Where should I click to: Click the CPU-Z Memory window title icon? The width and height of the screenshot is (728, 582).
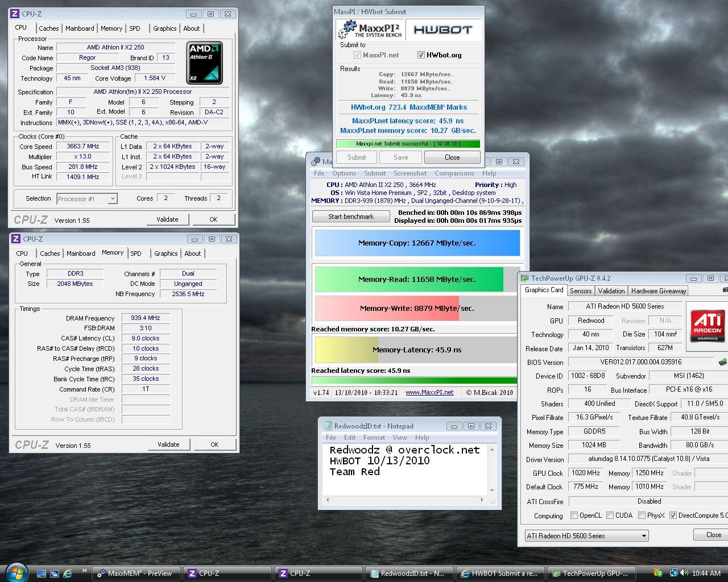coord(16,239)
